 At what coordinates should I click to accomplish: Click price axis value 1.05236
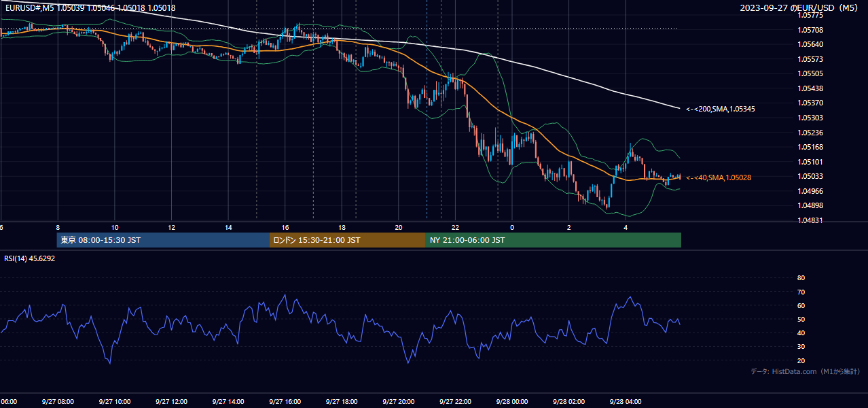click(810, 133)
